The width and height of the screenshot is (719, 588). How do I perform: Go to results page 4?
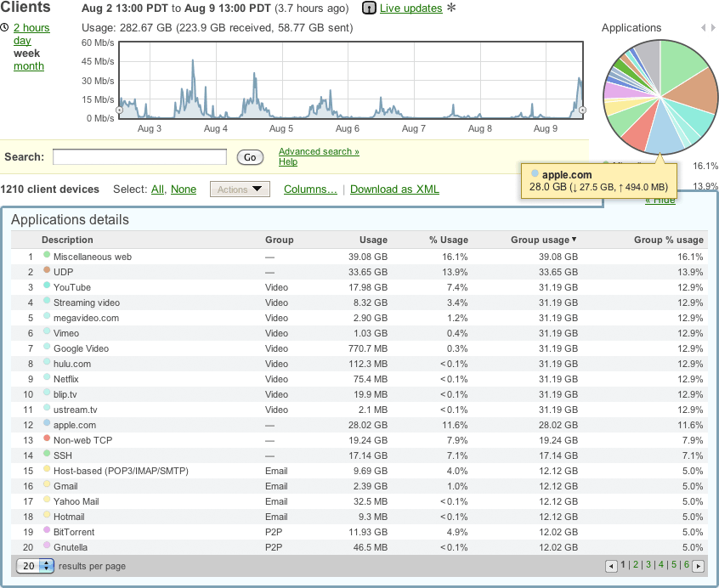click(x=661, y=564)
